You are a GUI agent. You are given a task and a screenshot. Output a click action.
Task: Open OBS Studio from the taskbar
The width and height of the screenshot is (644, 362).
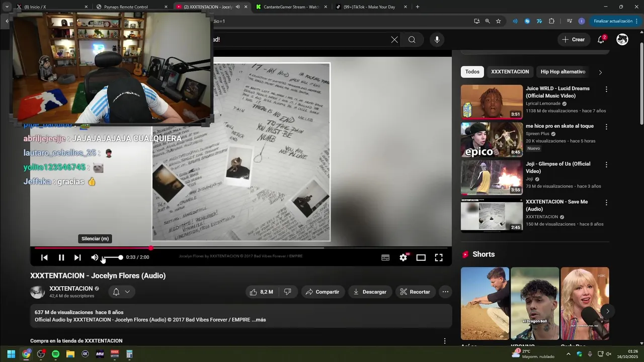point(41,354)
